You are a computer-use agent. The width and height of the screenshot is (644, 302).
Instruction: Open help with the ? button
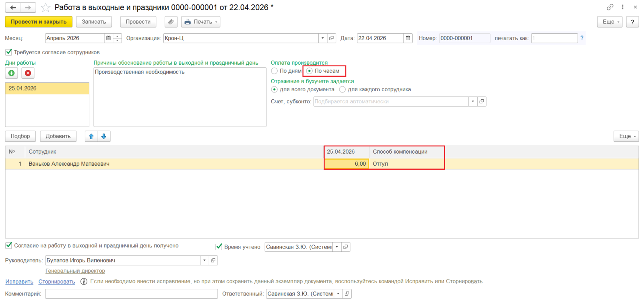633,22
